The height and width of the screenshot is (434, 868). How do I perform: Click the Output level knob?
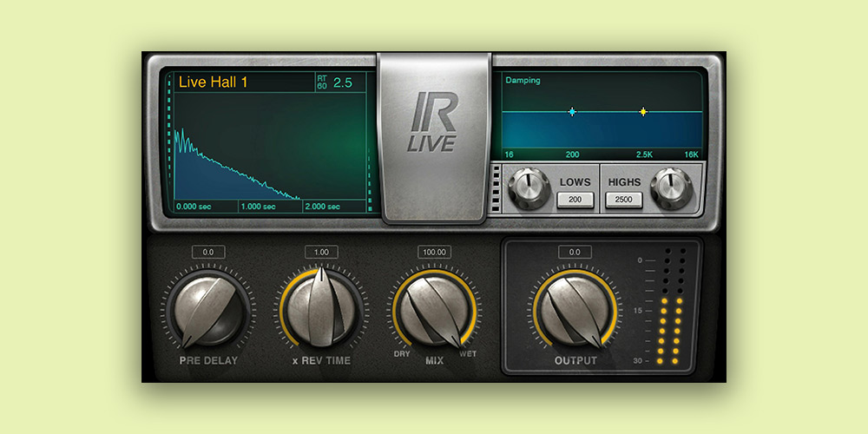575,312
